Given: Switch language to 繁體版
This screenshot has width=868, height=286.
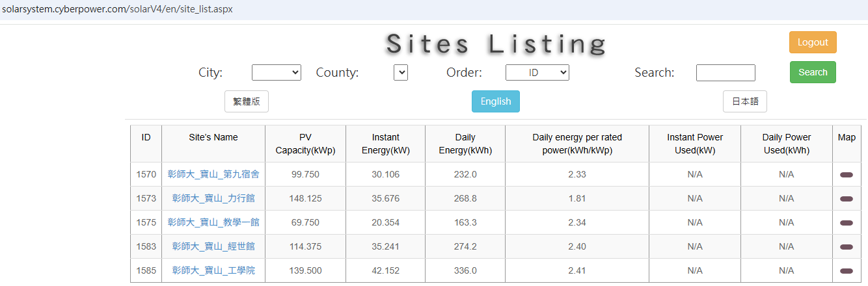Looking at the screenshot, I should coord(247,101).
